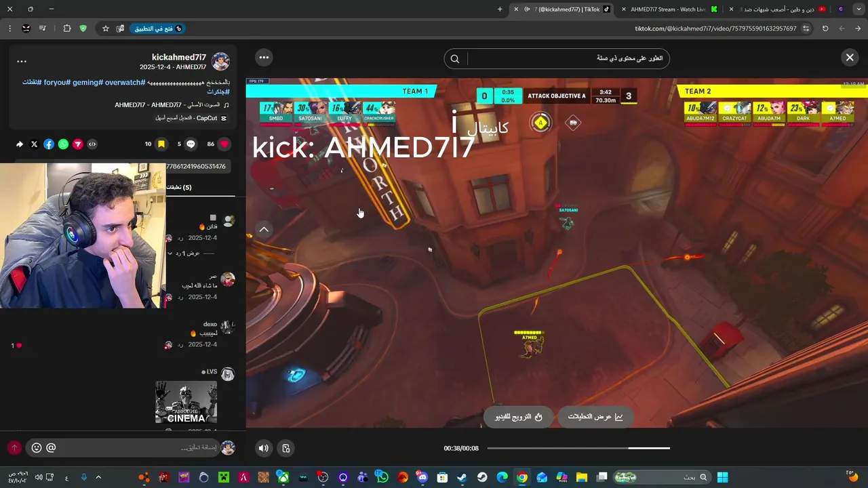Like the video with the heart icon
Image resolution: width=868 pixels, height=488 pixels.
(224, 144)
